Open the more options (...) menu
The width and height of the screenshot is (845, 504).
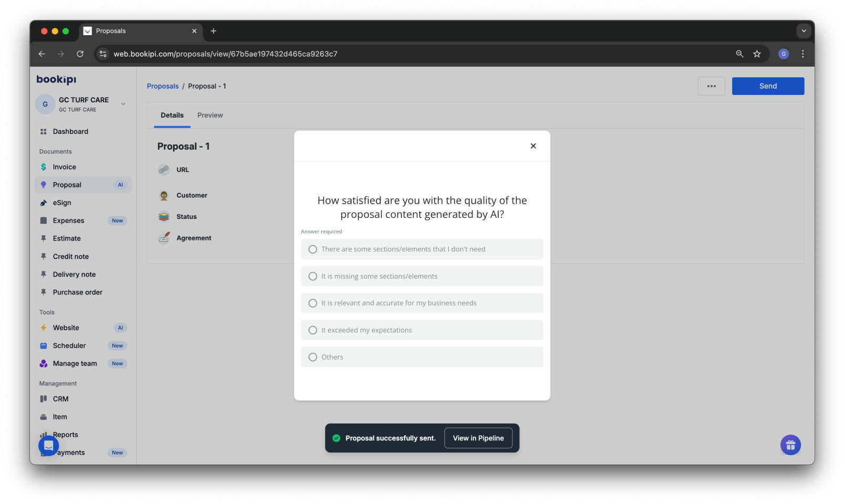712,86
